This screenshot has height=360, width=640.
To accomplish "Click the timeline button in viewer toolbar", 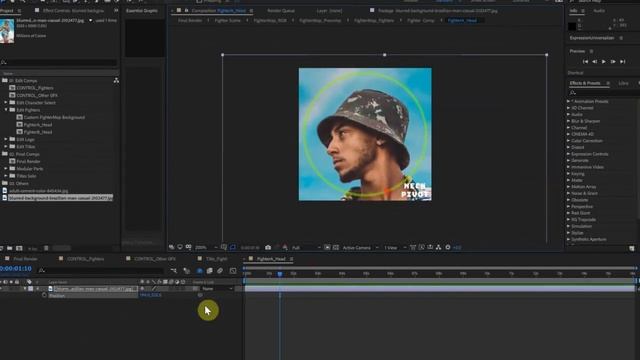I will click(x=430, y=247).
